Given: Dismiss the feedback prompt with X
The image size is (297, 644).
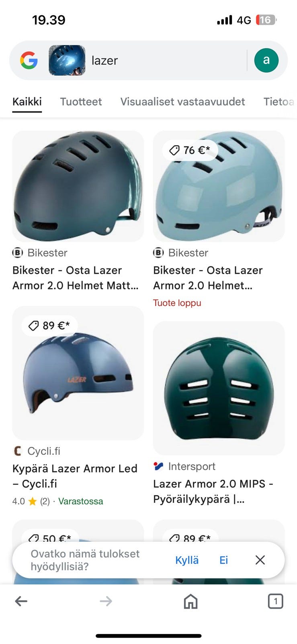Looking at the screenshot, I should 260,560.
